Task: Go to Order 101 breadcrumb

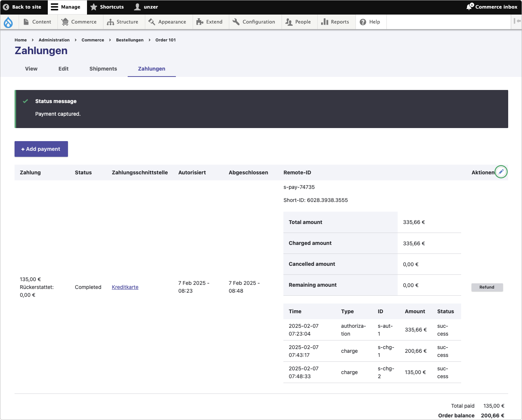Action: pos(165,40)
